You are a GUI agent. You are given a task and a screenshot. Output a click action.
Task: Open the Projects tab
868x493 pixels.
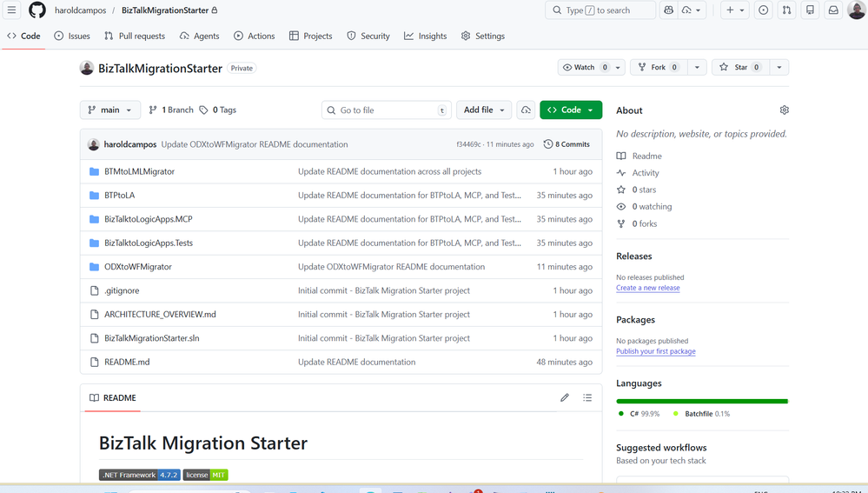pyautogui.click(x=310, y=36)
